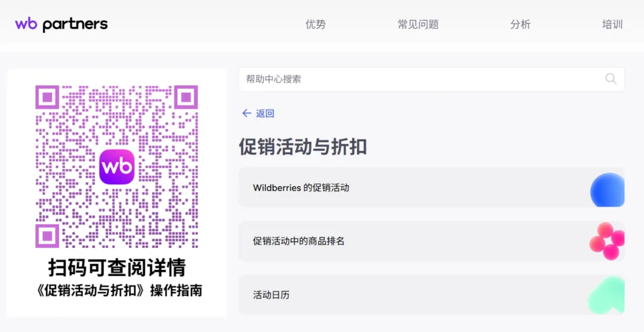Go to the 分析 section
Viewport: 644px width, 332px height.
pos(521,24)
